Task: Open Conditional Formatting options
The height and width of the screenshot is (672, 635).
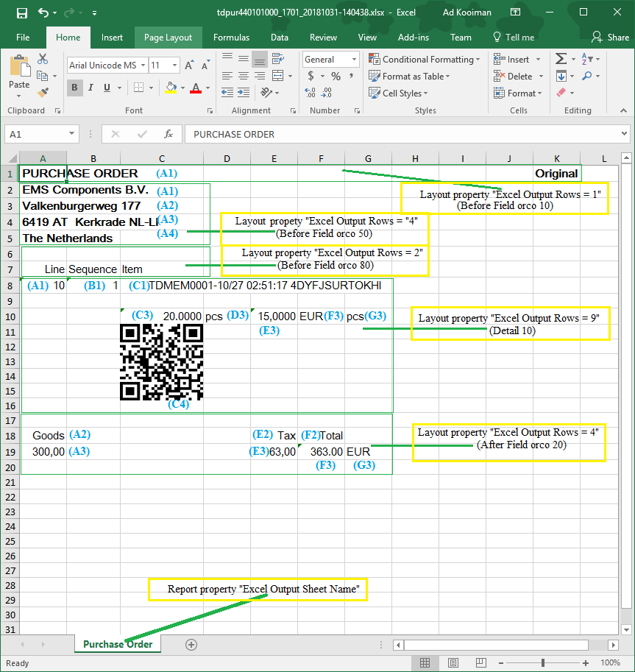Action: point(425,59)
